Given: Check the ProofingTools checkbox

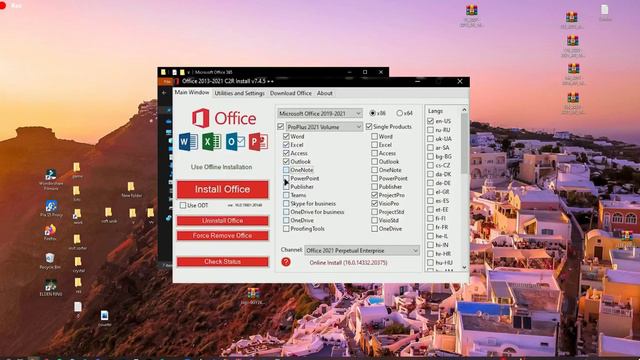Looking at the screenshot, I should tap(286, 229).
